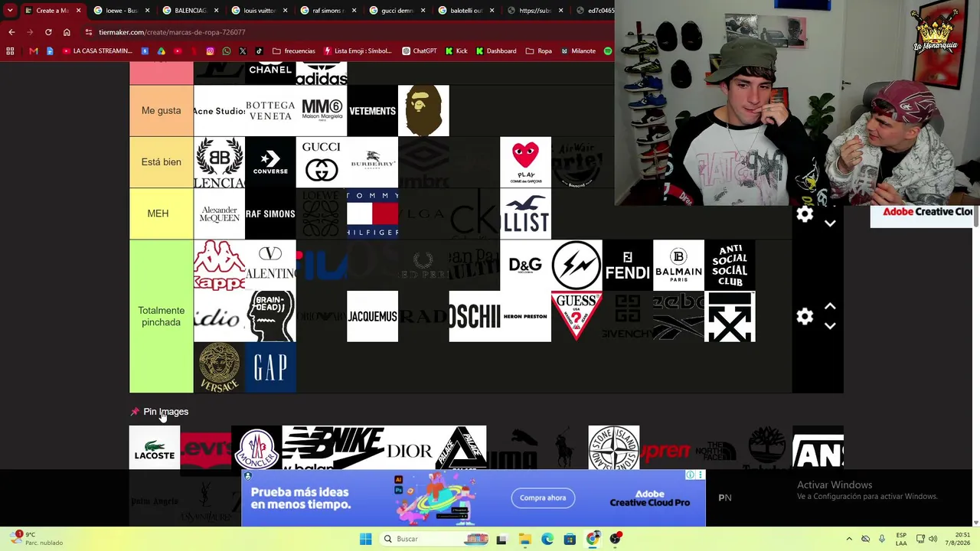Select the MEH tier label
The height and width of the screenshot is (551, 980).
[x=161, y=214]
